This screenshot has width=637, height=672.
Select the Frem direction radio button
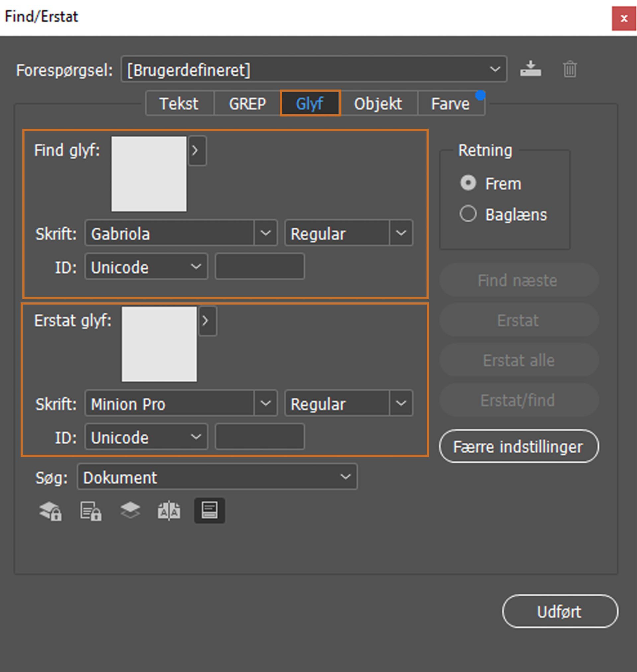[x=468, y=183]
